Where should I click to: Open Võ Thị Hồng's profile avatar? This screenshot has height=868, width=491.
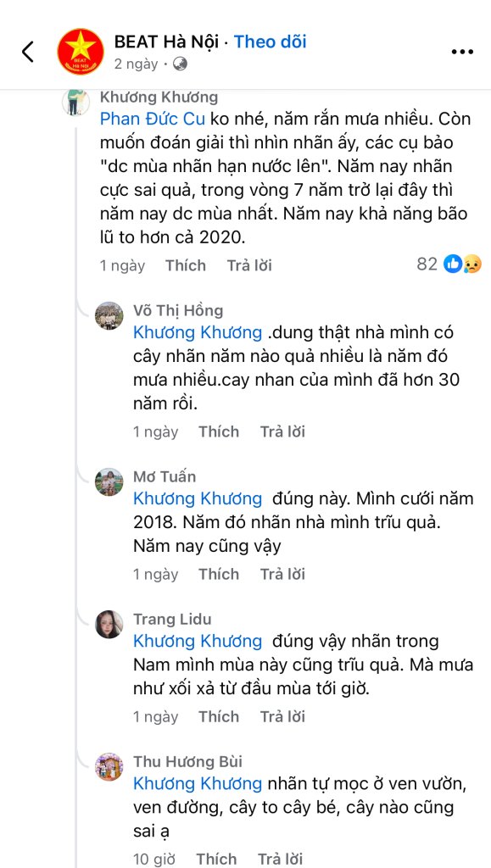click(109, 315)
